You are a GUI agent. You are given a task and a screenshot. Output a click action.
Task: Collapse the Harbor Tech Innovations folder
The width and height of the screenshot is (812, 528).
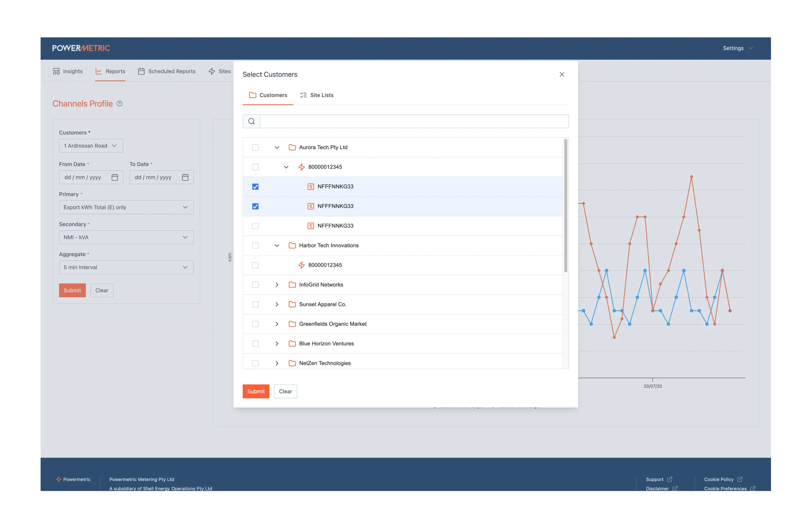[277, 245]
